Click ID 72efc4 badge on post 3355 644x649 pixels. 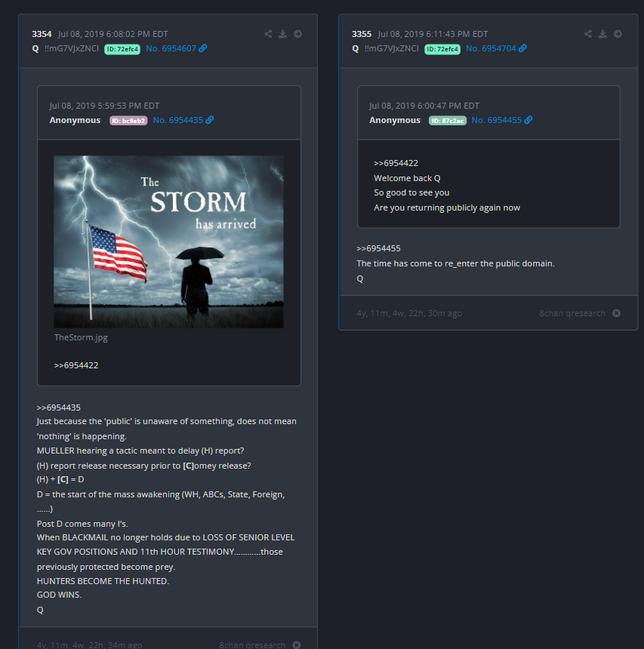point(442,49)
